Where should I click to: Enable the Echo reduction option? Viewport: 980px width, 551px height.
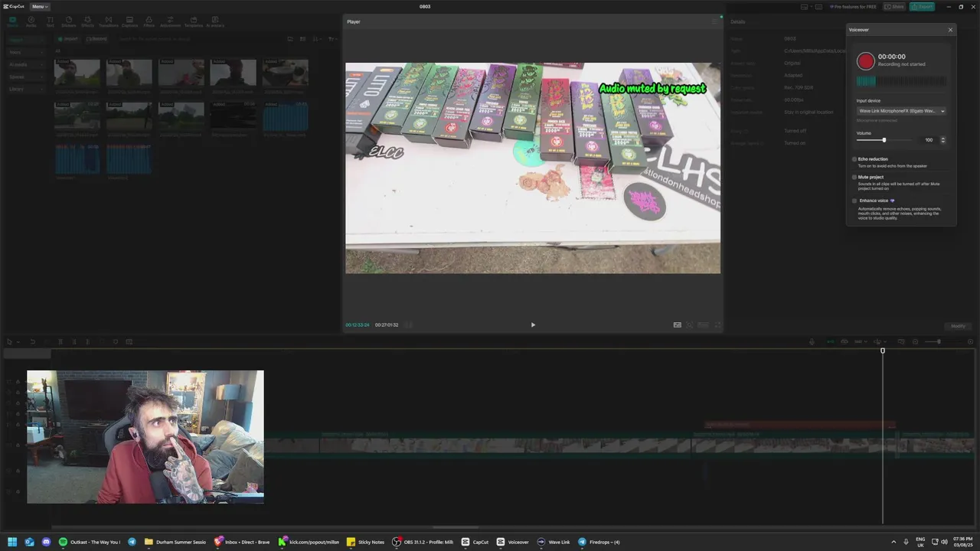tap(854, 159)
